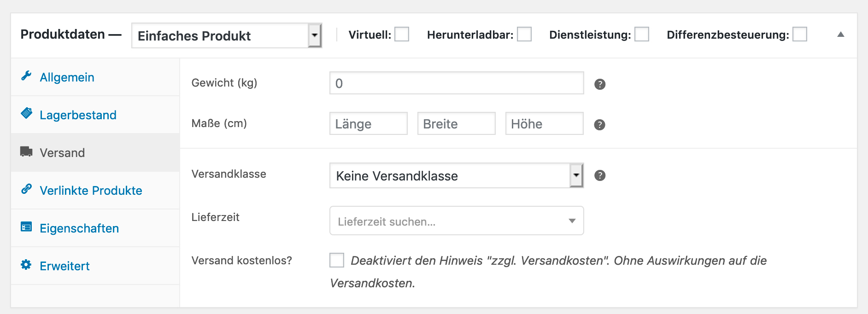Click the Gewicht (kg) label

tap(224, 83)
